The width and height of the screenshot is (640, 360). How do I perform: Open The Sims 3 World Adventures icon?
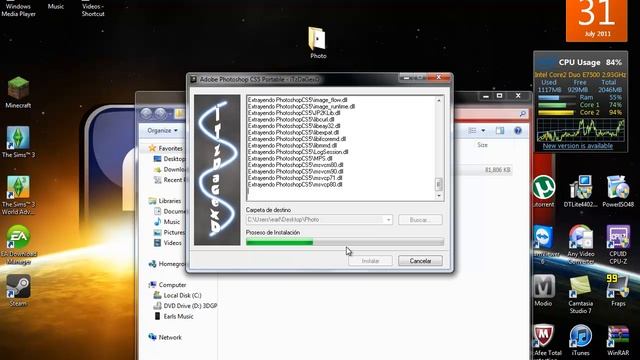[18, 195]
